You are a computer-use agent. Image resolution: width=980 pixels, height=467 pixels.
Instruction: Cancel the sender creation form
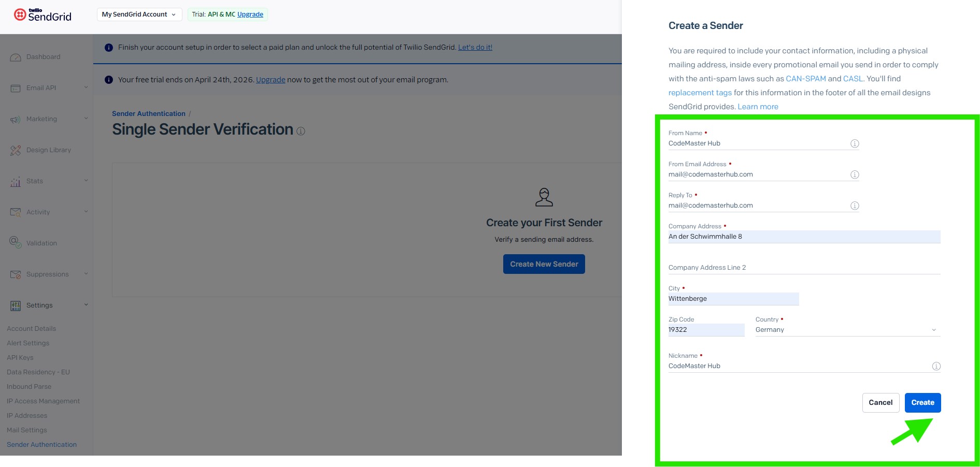(x=880, y=403)
